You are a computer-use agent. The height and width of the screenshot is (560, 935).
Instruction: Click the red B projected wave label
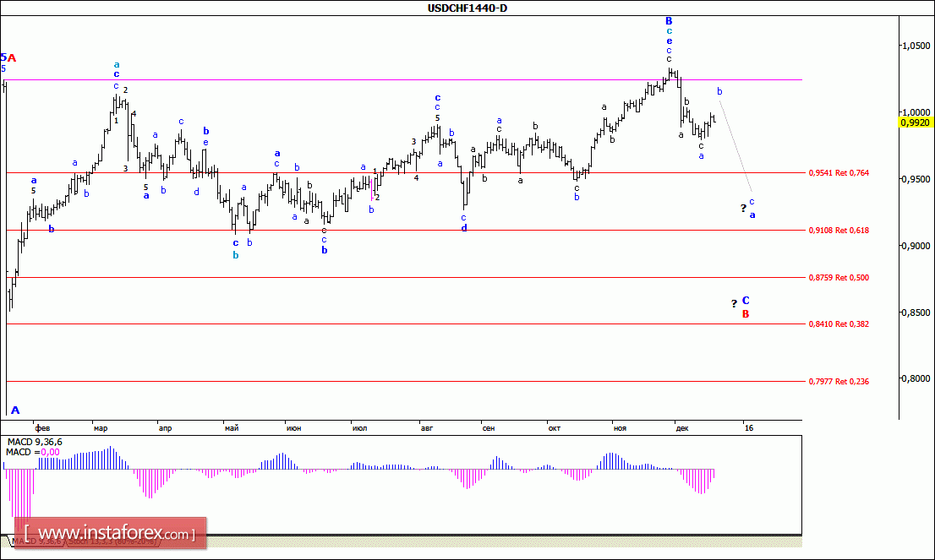click(746, 314)
